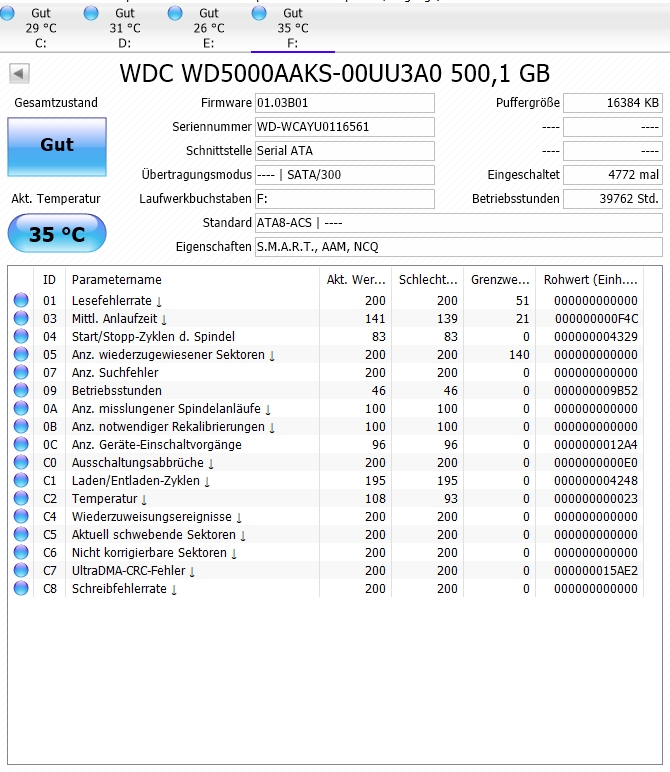The width and height of the screenshot is (670, 772).
Task: Click the 35 °C temperature button
Action: click(57, 233)
